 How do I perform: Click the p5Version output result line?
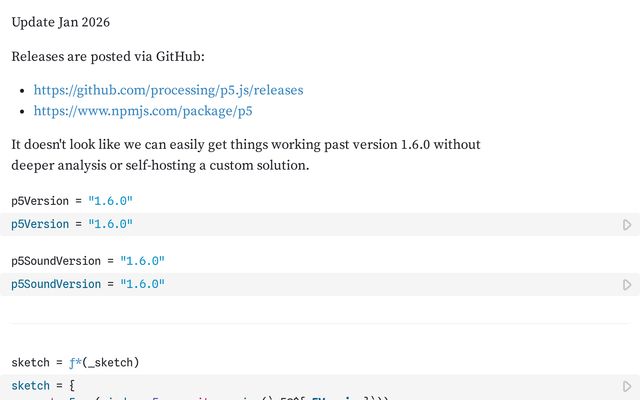point(72,201)
